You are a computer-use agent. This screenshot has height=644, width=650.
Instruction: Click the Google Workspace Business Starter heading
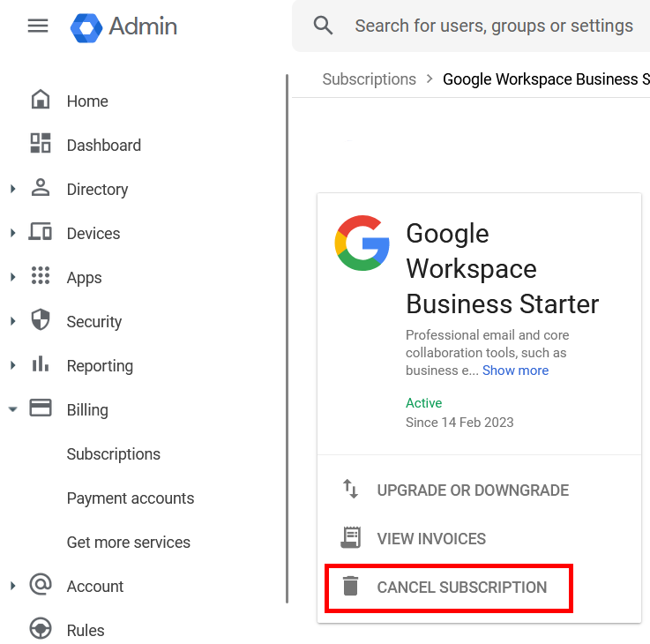(503, 269)
